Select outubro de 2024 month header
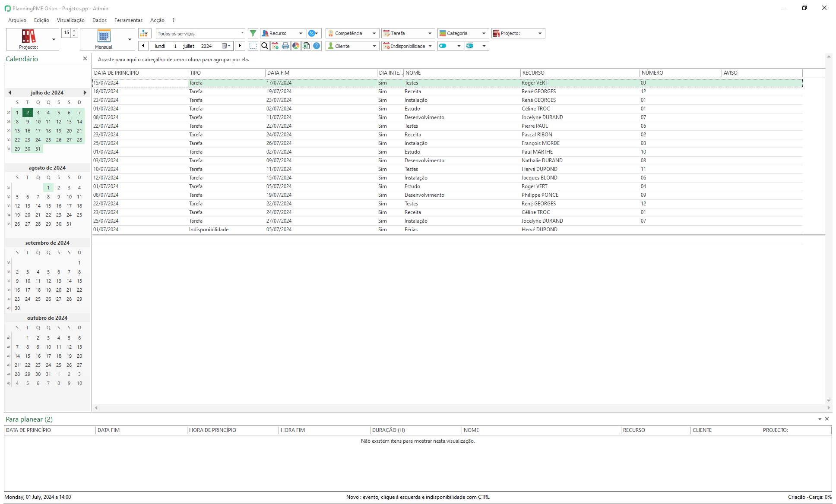 (47, 318)
